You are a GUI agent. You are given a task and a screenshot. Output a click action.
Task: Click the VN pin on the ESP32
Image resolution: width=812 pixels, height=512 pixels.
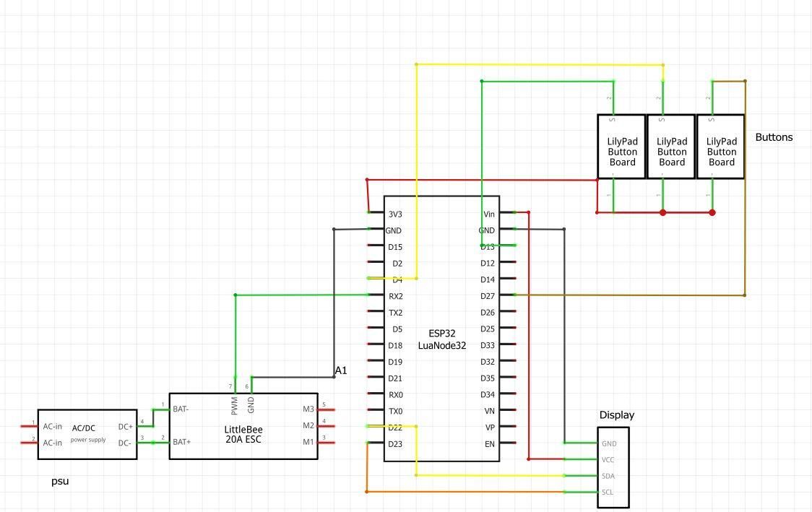point(507,410)
